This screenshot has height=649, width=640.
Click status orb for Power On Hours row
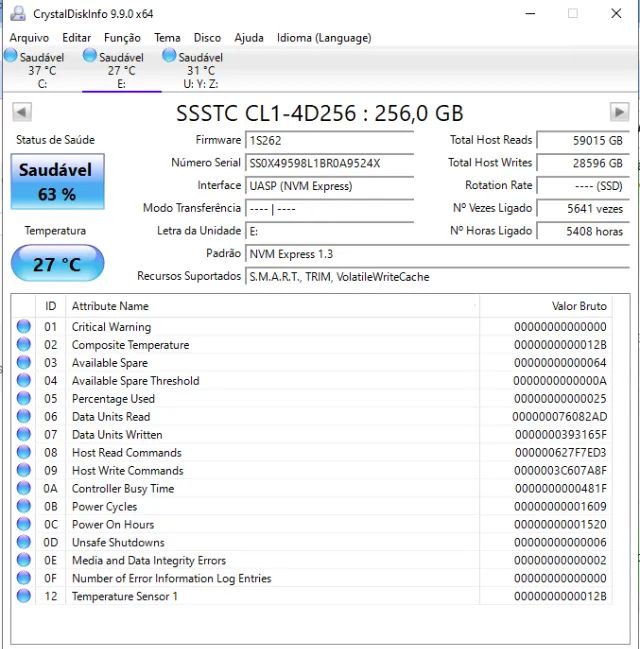point(24,524)
